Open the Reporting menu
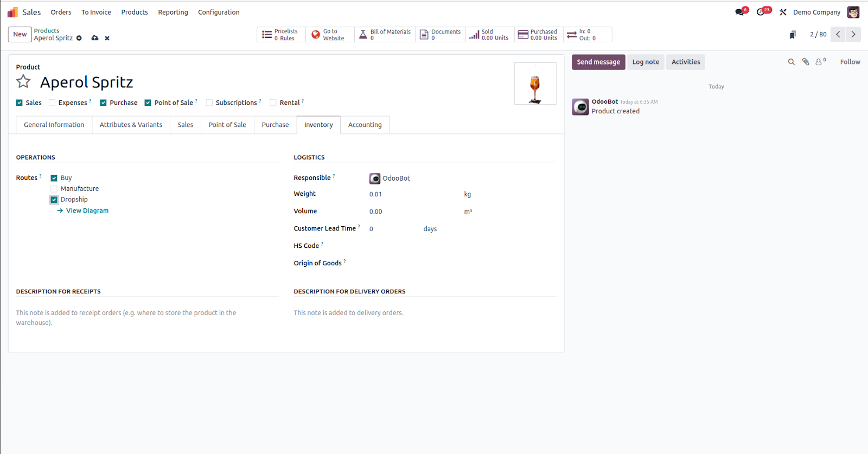Image resolution: width=868 pixels, height=454 pixels. coord(173,12)
